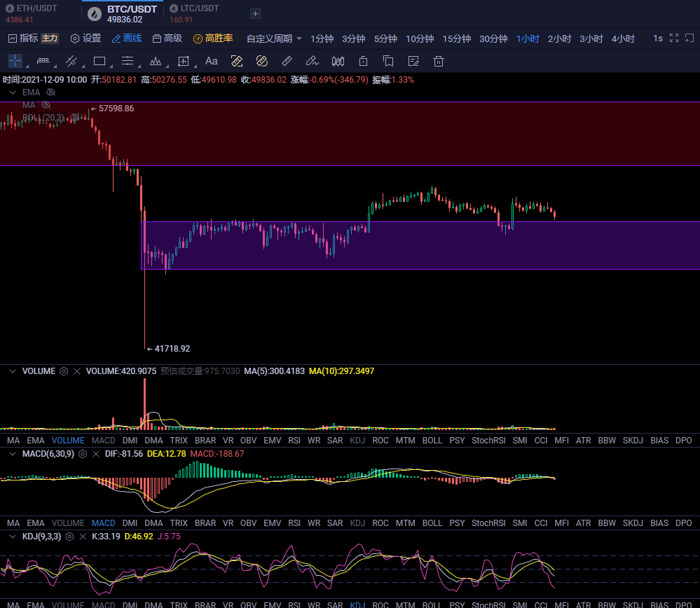Open the 自定义周期 custom period dropdown
The width and height of the screenshot is (700, 608).
[x=274, y=39]
